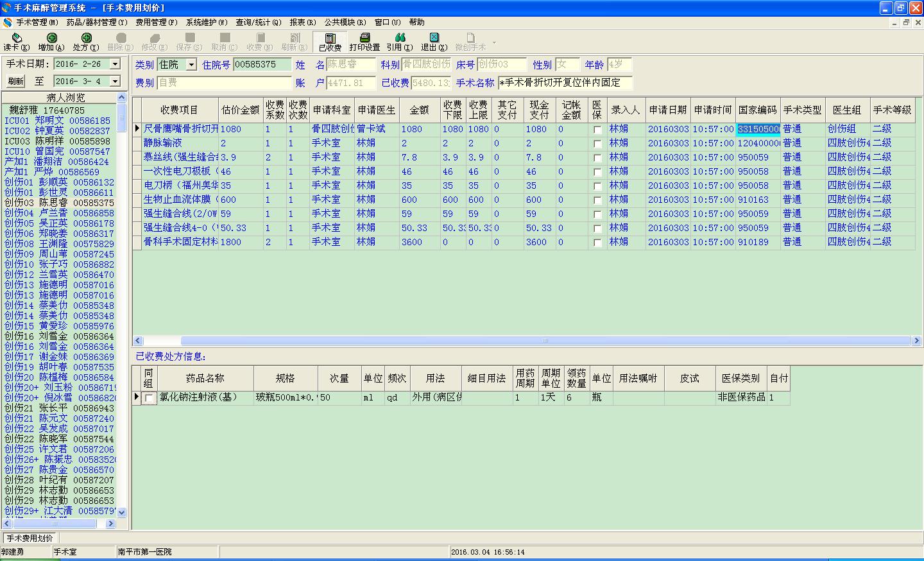
Task: Open 打印设置 (print settings) icon
Action: [364, 39]
